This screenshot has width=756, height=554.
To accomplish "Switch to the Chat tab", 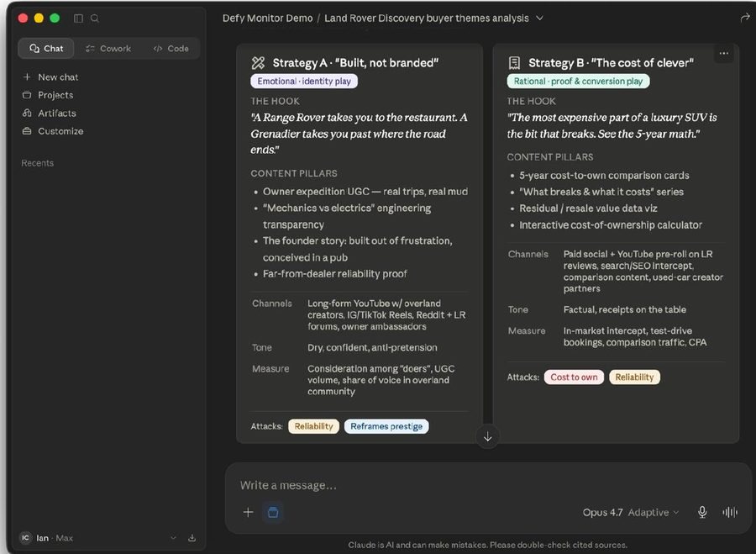I will [46, 48].
